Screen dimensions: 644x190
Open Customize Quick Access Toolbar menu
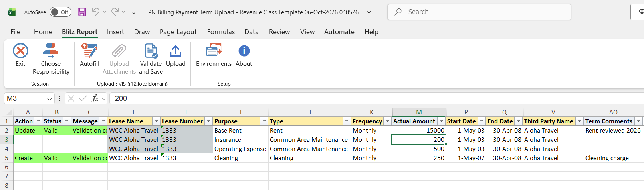coord(134,12)
